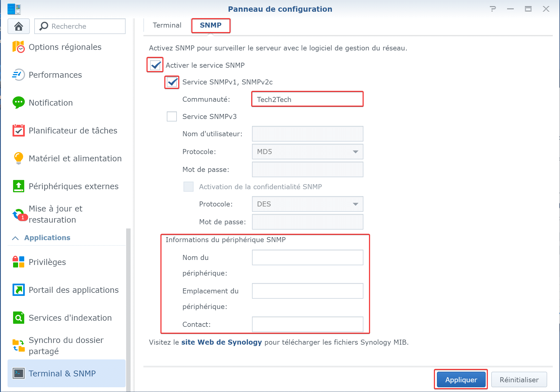
Task: Switch to the Terminal tab
Action: tap(167, 25)
